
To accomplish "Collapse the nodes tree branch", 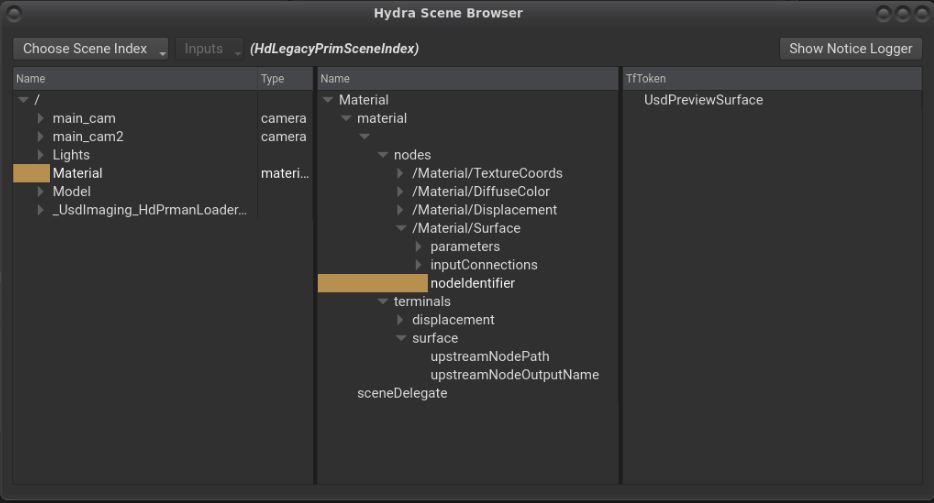I will (383, 155).
